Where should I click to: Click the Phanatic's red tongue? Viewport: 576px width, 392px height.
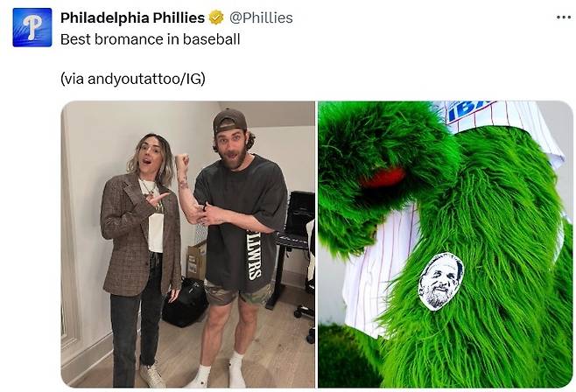pyautogui.click(x=383, y=178)
